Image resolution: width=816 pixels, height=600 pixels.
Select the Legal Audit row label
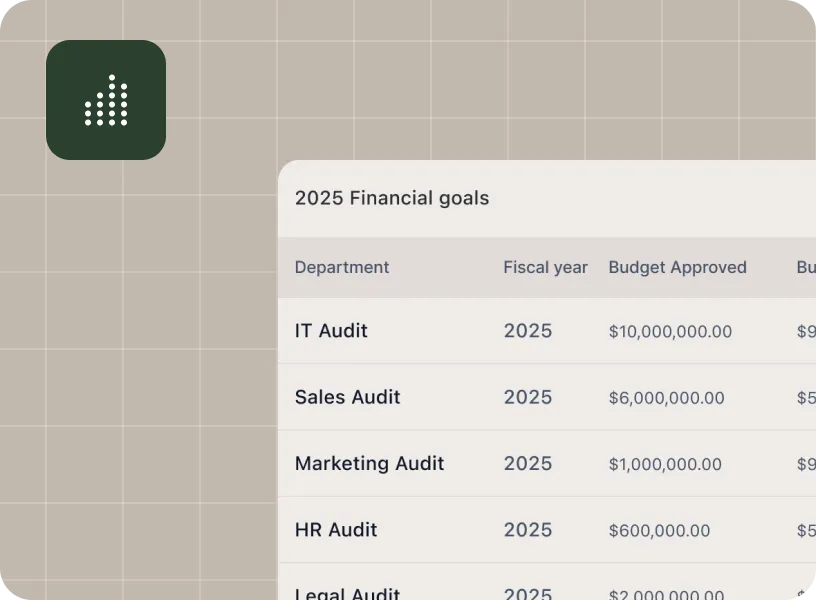point(346,592)
